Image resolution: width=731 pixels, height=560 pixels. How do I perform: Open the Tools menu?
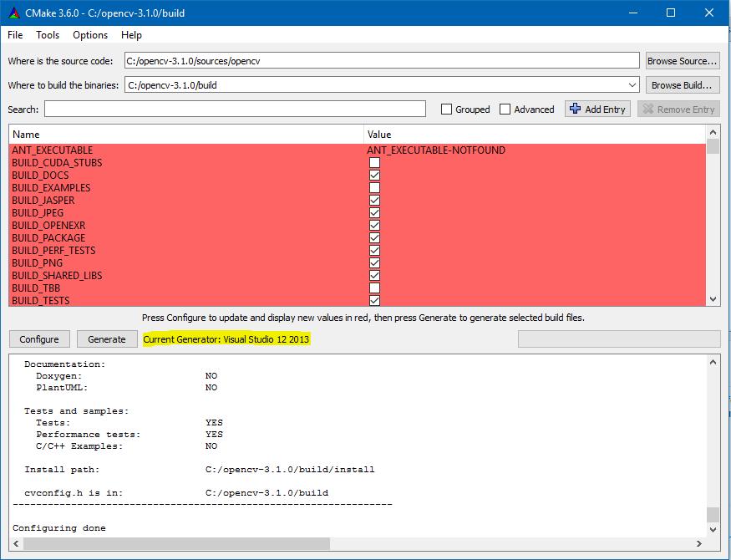click(48, 35)
